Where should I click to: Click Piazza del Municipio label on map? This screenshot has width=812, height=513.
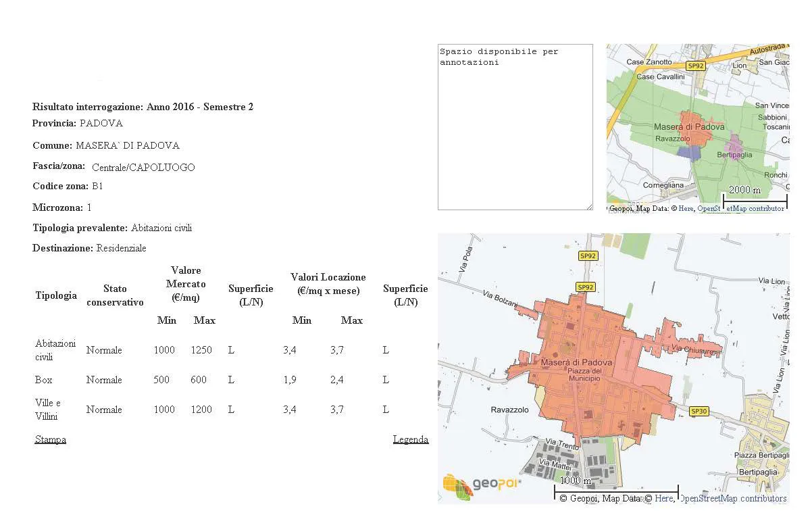tap(584, 375)
